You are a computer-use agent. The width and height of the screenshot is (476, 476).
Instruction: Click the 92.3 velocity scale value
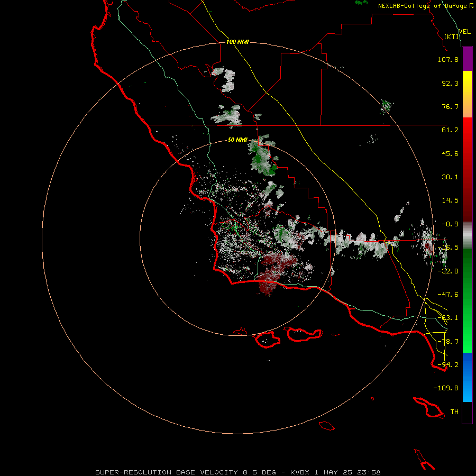pos(450,83)
